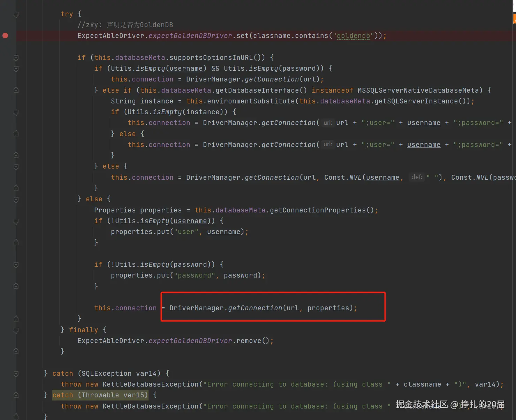The width and height of the screenshot is (516, 420).
Task: Fold the else if instanceof MSSQLServerNativeDatabaseMeta block
Action: click(x=16, y=90)
